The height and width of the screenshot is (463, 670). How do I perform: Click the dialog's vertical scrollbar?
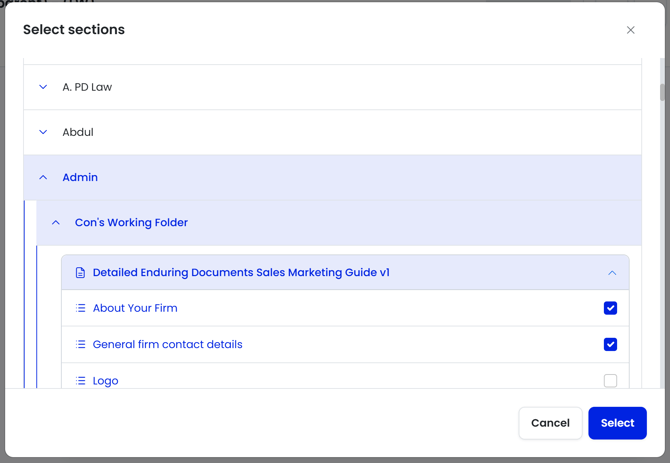click(662, 92)
